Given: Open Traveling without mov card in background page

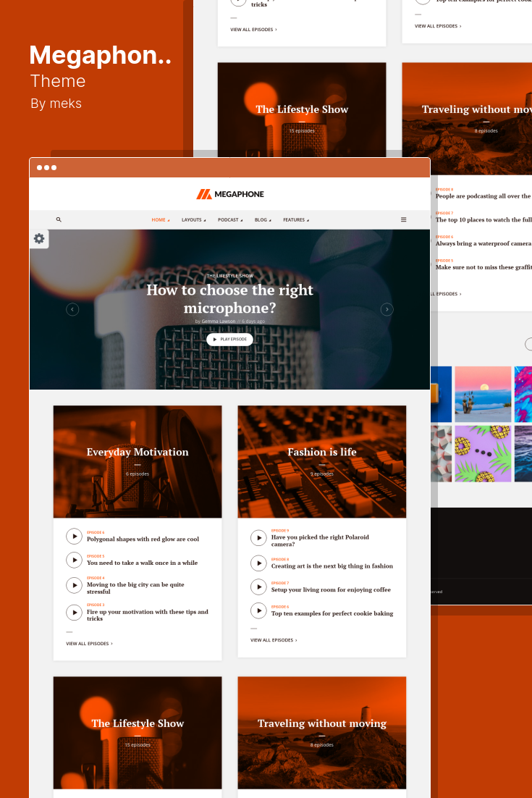Looking at the screenshot, I should pos(467,118).
